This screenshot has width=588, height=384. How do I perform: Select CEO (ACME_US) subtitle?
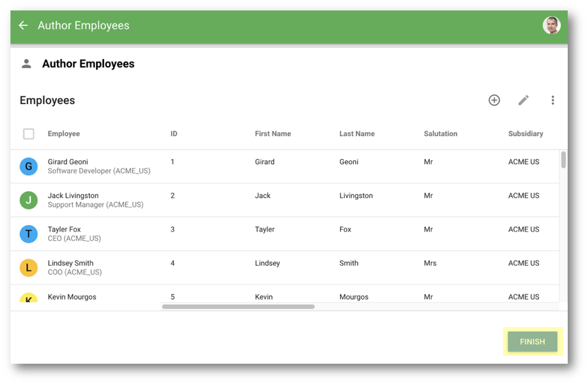pos(75,239)
